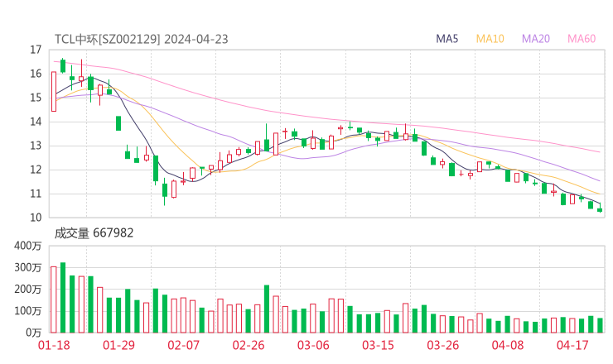
Task: Click the price axis value 14
Action: coord(36,122)
